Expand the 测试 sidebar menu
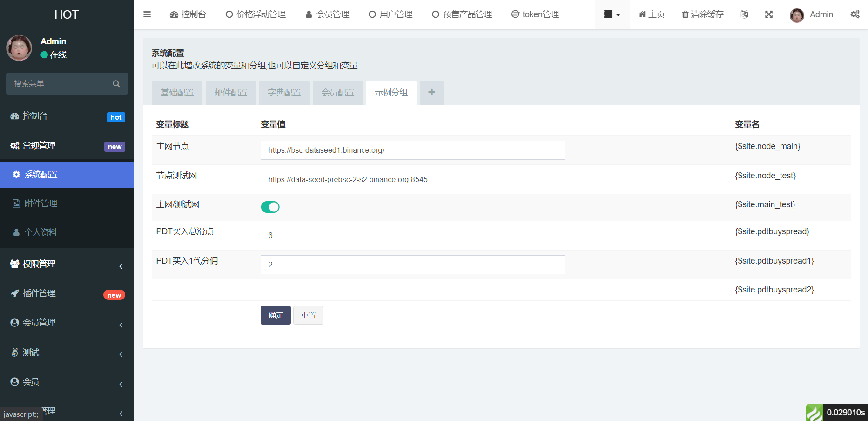Viewport: 868px width, 421px height. tap(67, 353)
